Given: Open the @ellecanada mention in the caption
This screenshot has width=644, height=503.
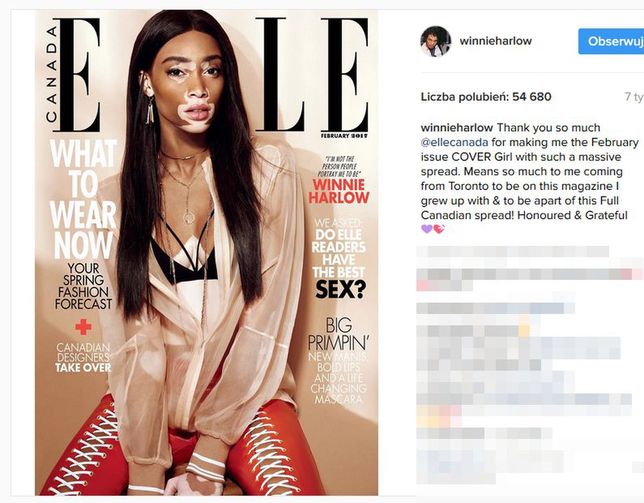Looking at the screenshot, I should tap(454, 142).
